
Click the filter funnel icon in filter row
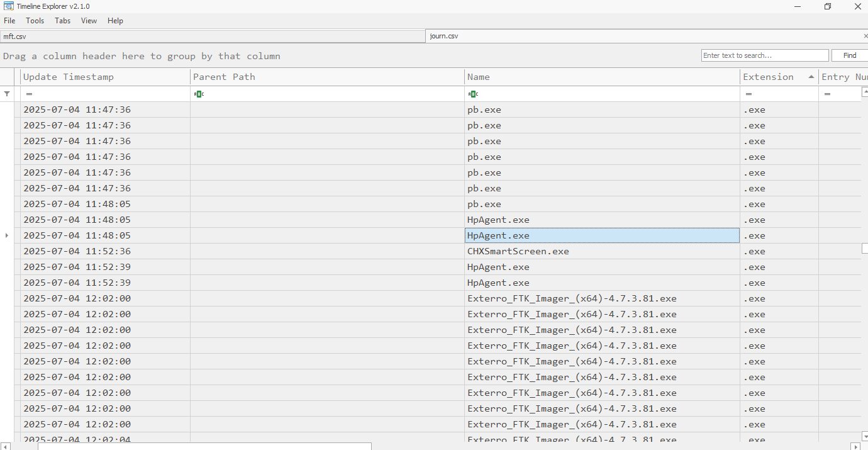pyautogui.click(x=7, y=94)
